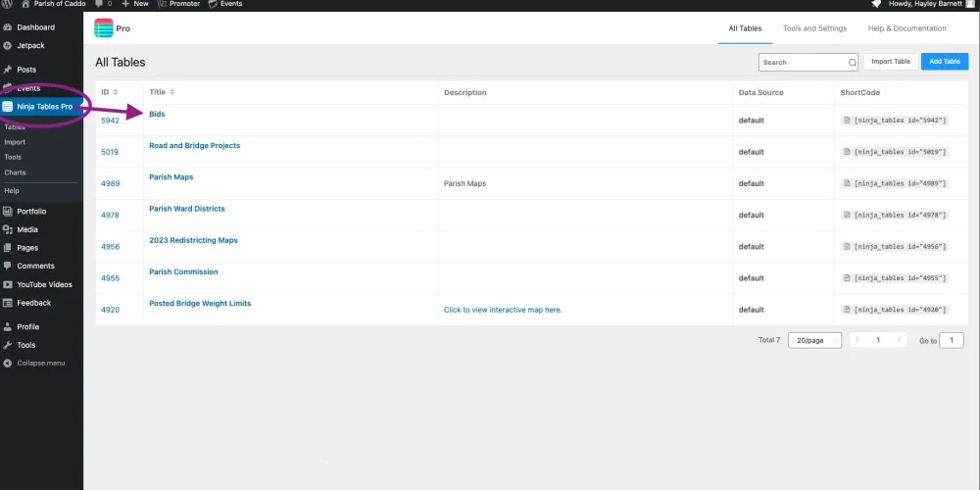The width and height of the screenshot is (980, 490).
Task: Open YouTube Videos in the sidebar
Action: coord(44,284)
